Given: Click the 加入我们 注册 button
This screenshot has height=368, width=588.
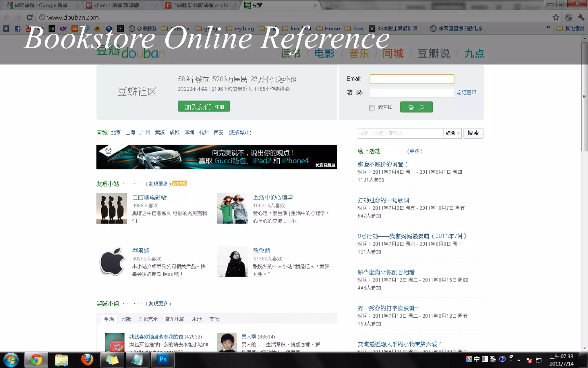Looking at the screenshot, I should pos(204,106).
